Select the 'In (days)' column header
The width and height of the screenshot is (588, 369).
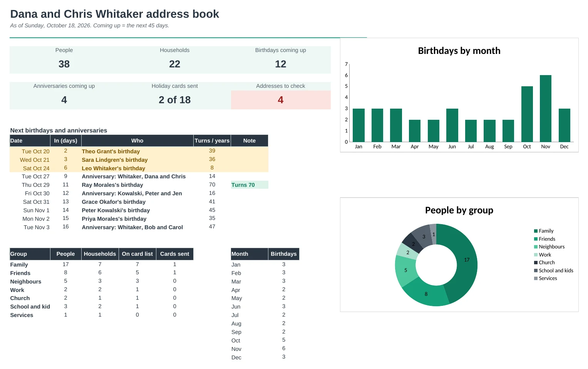coord(65,141)
